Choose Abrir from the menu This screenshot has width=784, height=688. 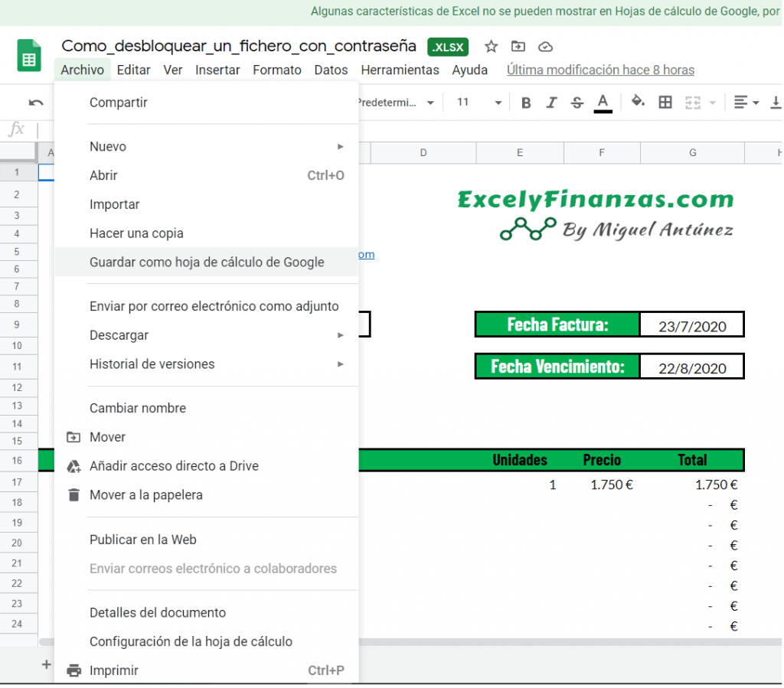pos(207,175)
